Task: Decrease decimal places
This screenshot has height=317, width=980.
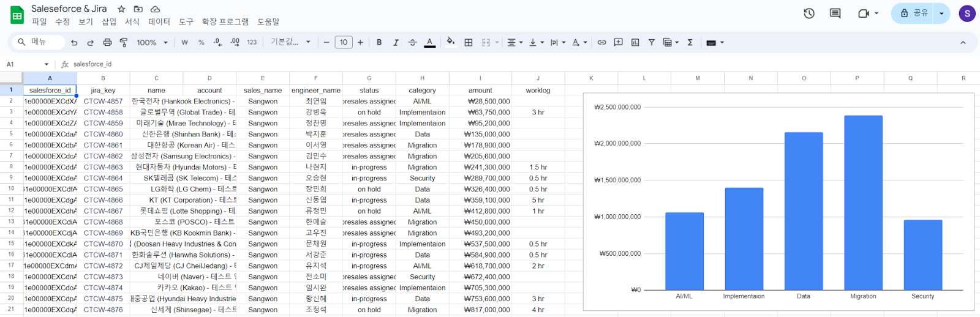Action: click(x=218, y=42)
